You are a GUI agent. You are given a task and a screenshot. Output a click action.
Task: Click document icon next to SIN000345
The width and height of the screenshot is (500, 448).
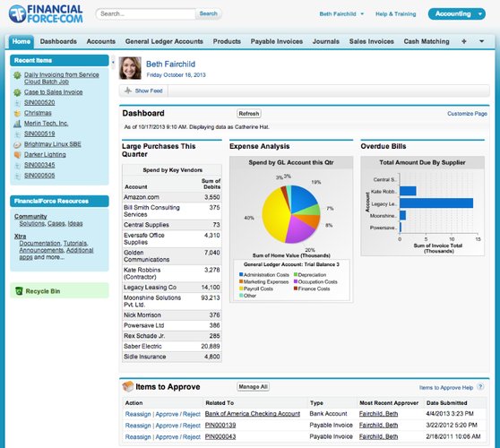[17, 166]
